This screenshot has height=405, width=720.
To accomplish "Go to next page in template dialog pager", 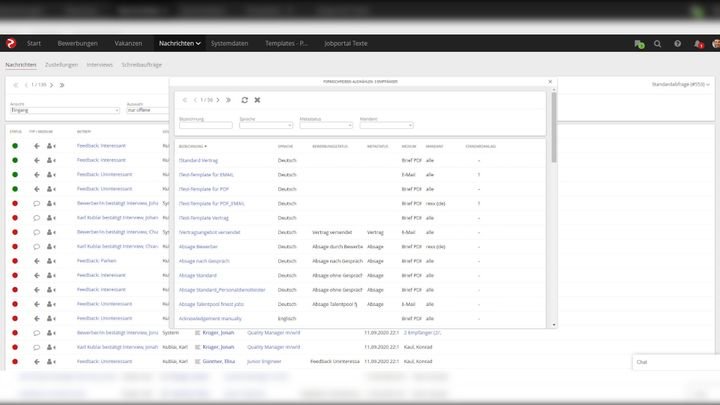I will coord(218,100).
